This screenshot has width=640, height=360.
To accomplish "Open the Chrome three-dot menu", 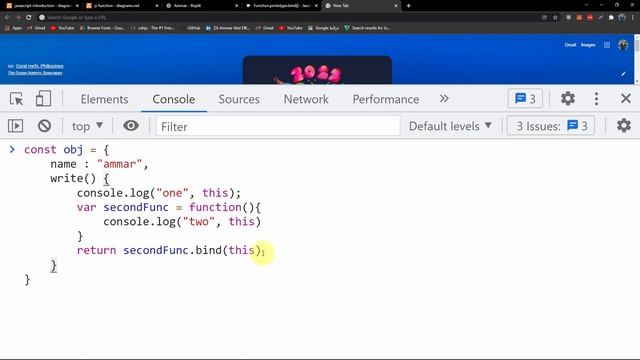I will [x=633, y=18].
